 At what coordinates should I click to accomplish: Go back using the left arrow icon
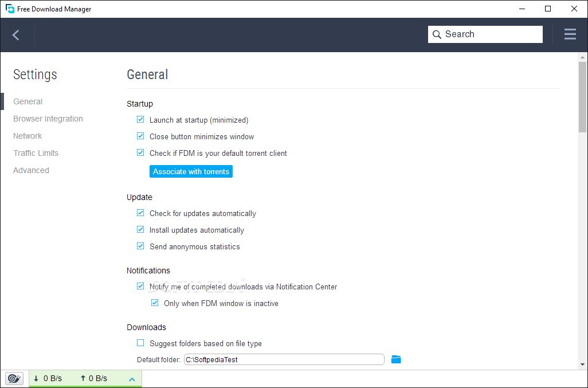[15, 35]
